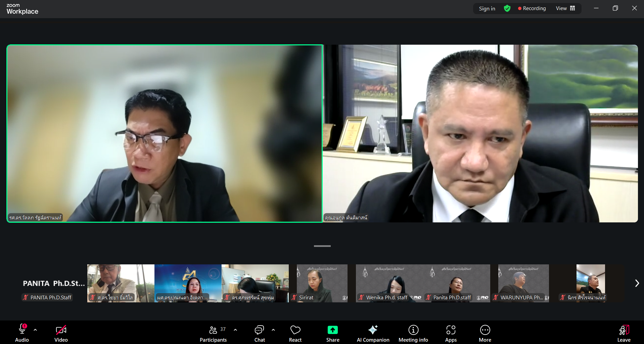
Task: Expand the Participants options arrow
Action: click(x=235, y=330)
